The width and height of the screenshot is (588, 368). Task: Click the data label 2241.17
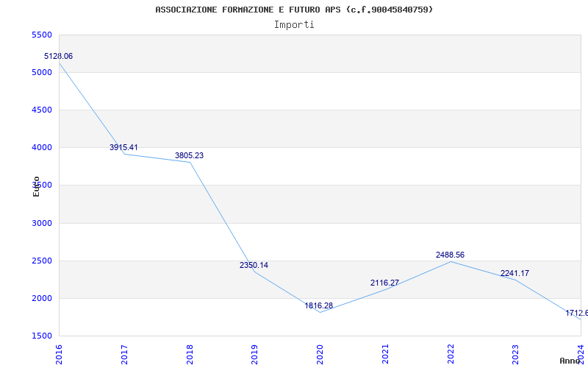[515, 273]
